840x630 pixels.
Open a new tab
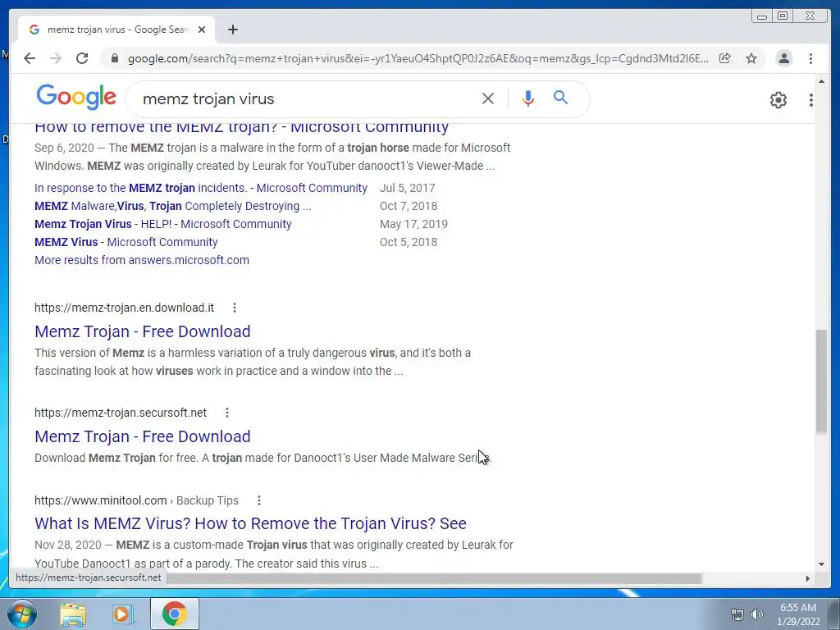232,30
